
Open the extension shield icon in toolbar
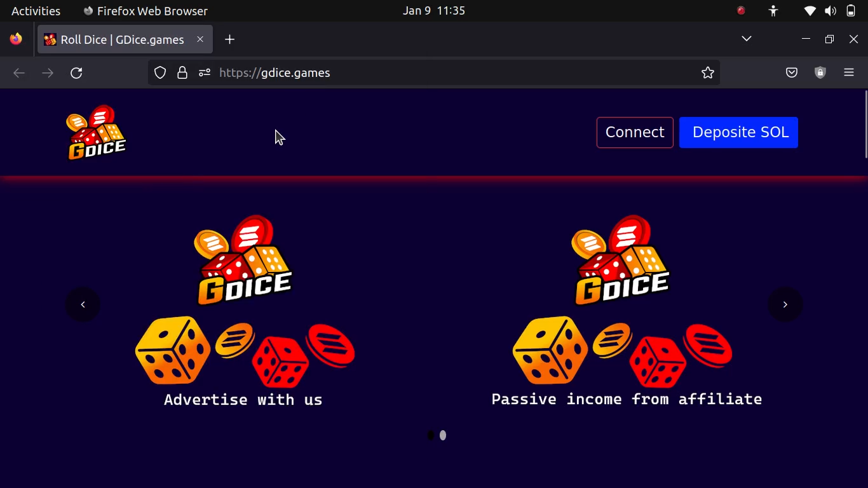coord(820,72)
